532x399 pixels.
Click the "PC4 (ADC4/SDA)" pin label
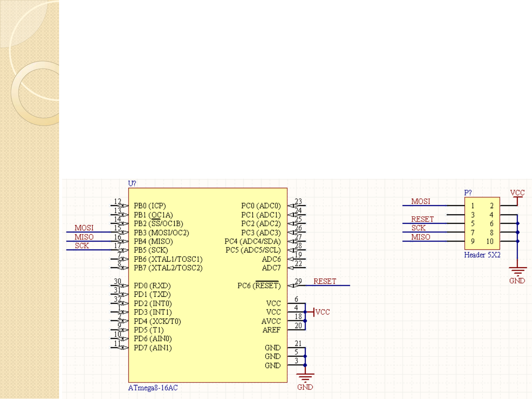pos(253,242)
